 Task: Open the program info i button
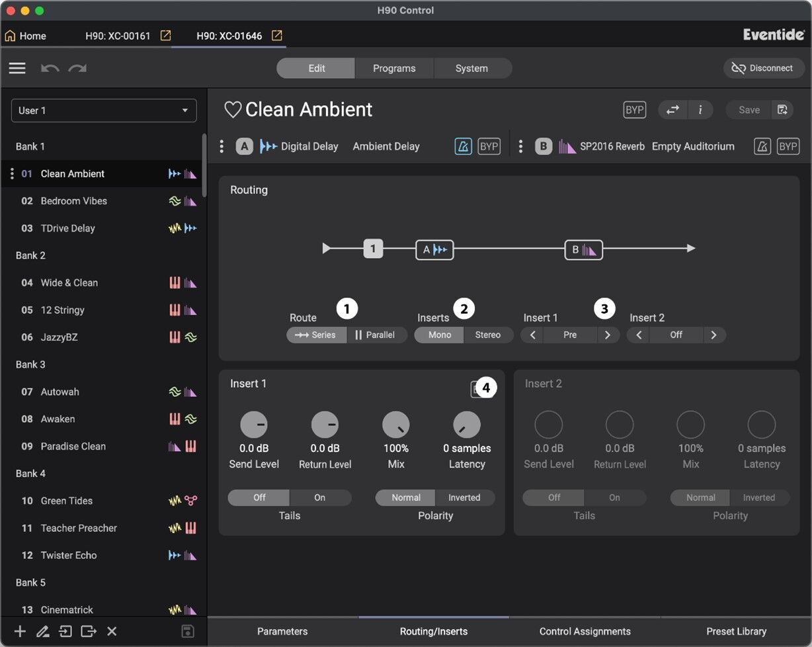(700, 110)
